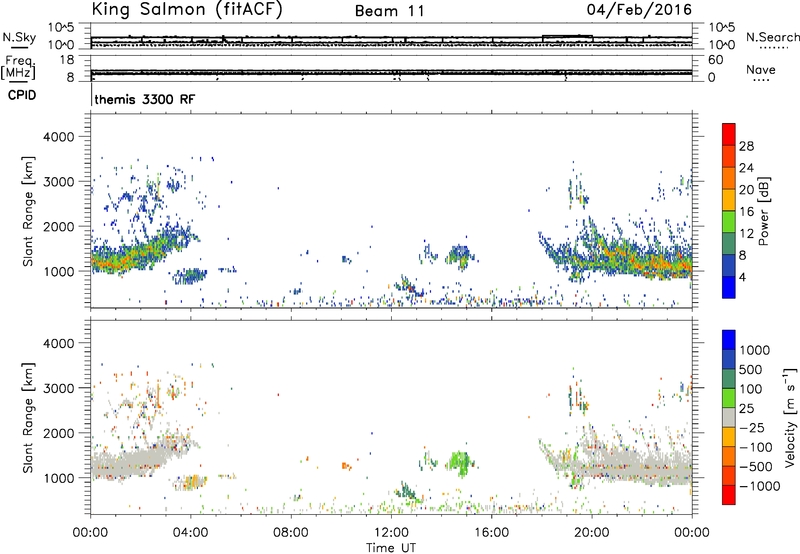The height and width of the screenshot is (554, 800).
Task: Click the 'Nave' legend label
Action: coord(761,69)
